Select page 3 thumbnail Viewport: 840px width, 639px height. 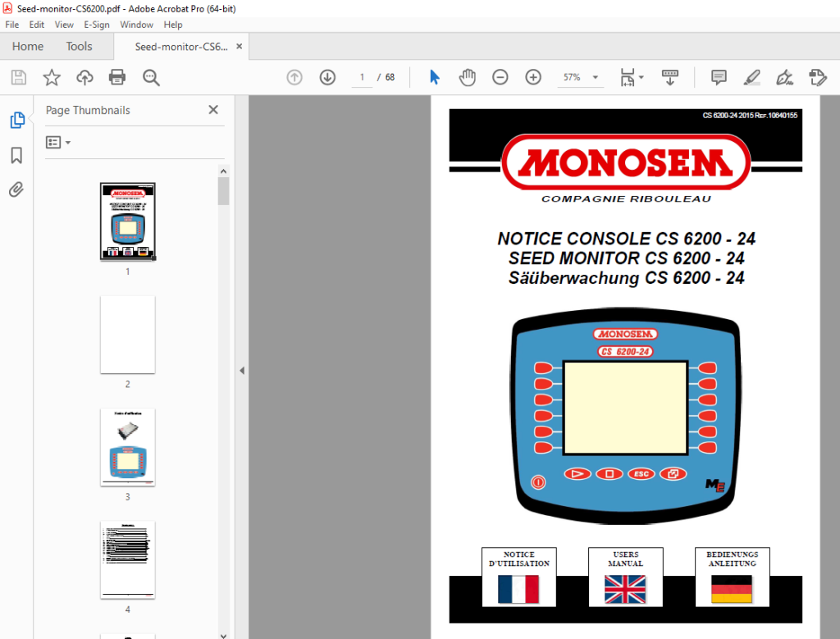tap(127, 447)
